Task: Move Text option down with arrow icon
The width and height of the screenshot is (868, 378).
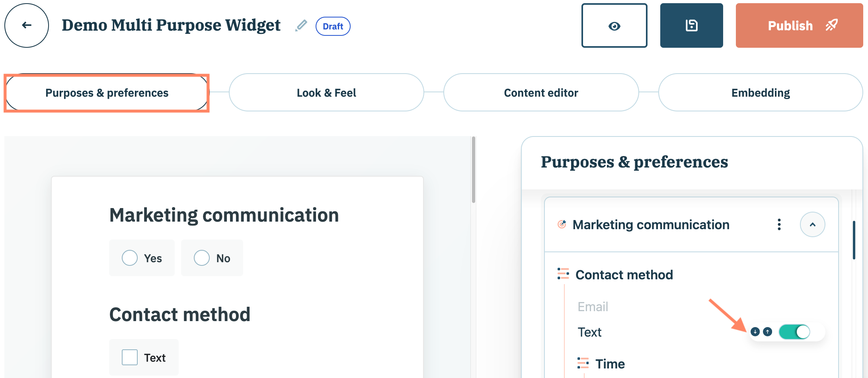Action: coord(755,331)
